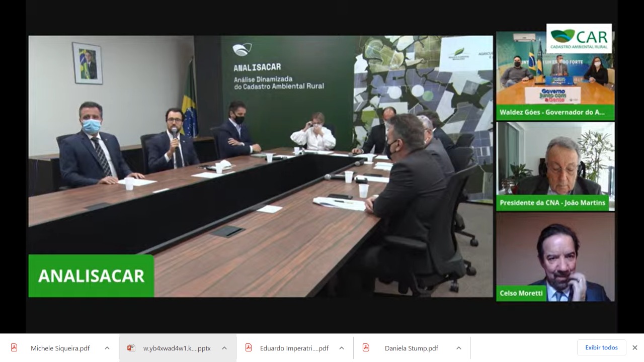Screen dimensions: 644x362
Task: Expand options for Daniela Stump.pdf download
Action: [x=459, y=348]
